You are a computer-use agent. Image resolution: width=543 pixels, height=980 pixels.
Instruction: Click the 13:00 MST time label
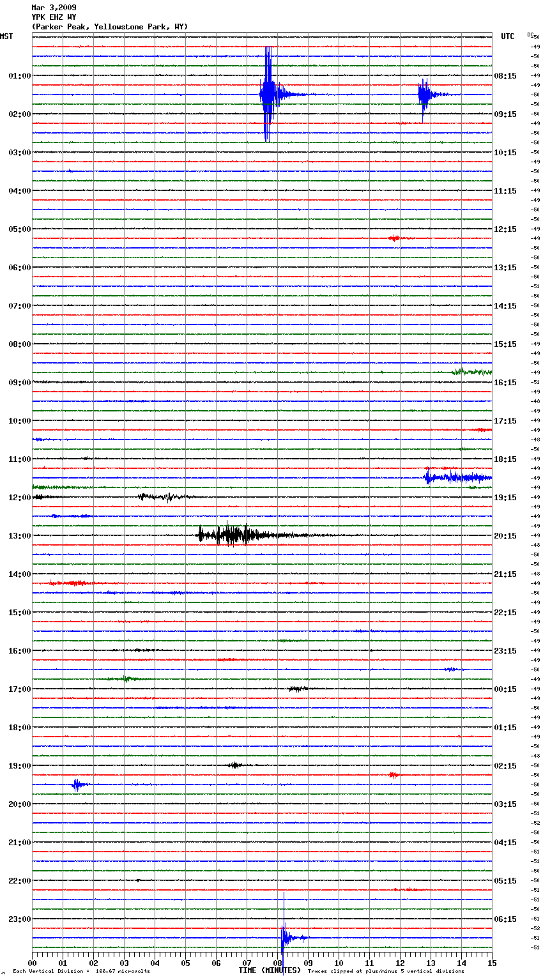click(x=20, y=536)
